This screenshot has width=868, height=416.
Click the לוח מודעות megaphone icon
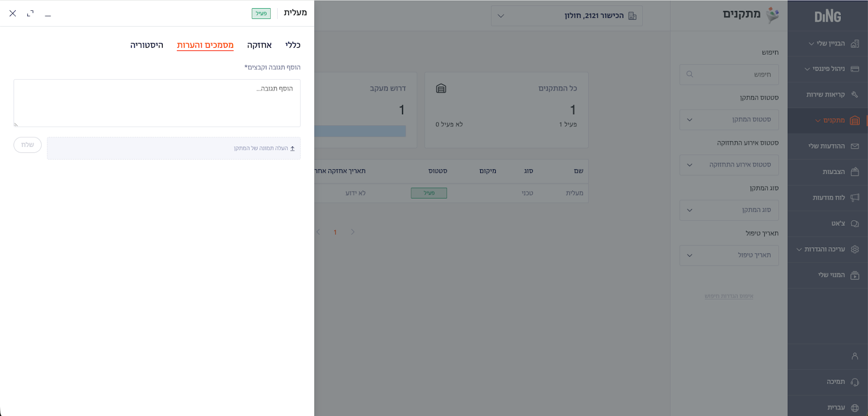point(854,197)
